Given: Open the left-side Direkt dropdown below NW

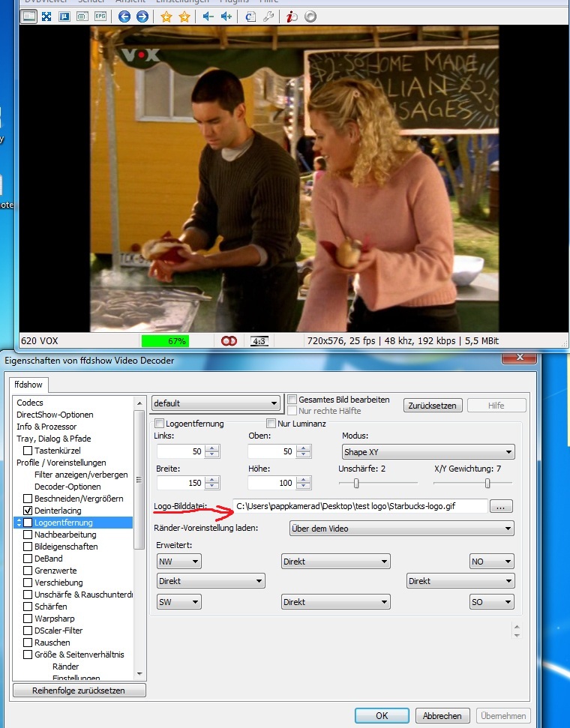Looking at the screenshot, I should [211, 581].
